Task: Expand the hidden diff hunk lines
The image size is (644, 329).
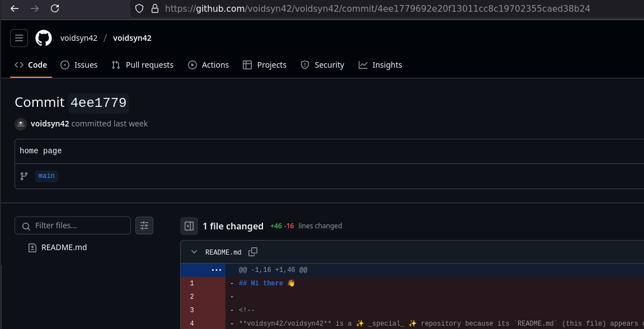Action: (x=218, y=270)
